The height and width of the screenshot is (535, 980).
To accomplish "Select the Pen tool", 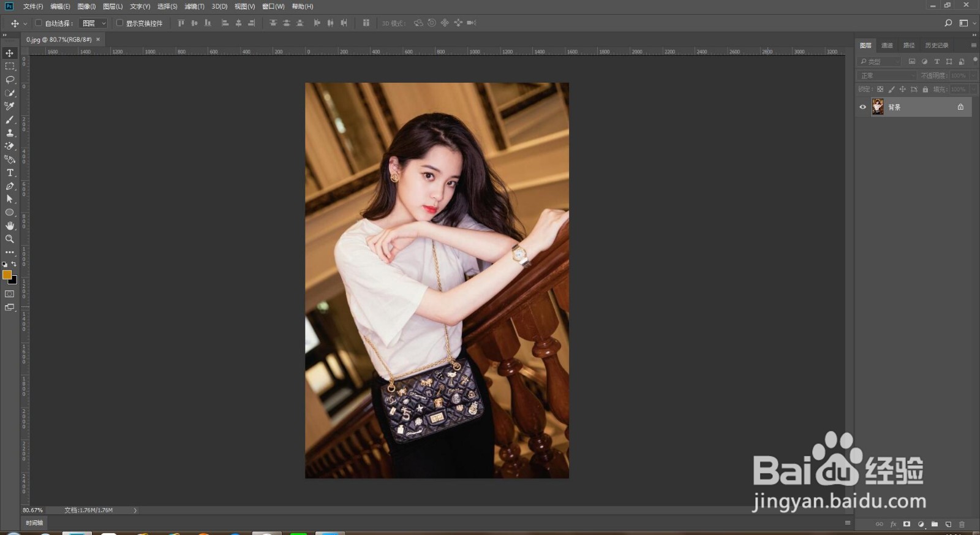I will (10, 186).
